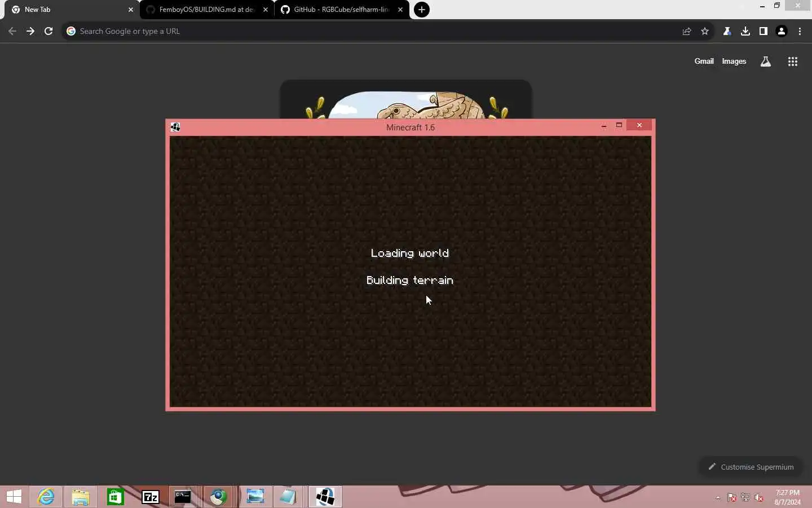Click the share page icon in address bar
812x508 pixels.
(x=687, y=32)
